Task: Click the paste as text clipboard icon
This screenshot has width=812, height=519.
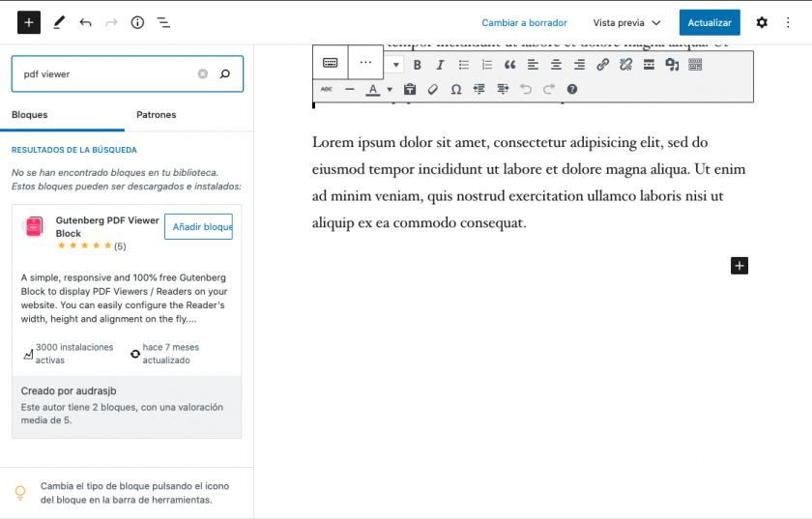Action: tap(409, 89)
